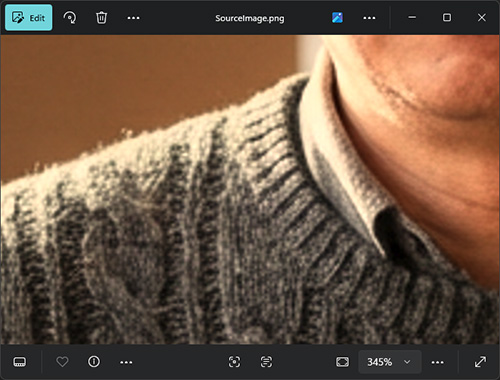The width and height of the screenshot is (500, 380).
Task: Rotate the image with the rotate icon
Action: pos(70,18)
